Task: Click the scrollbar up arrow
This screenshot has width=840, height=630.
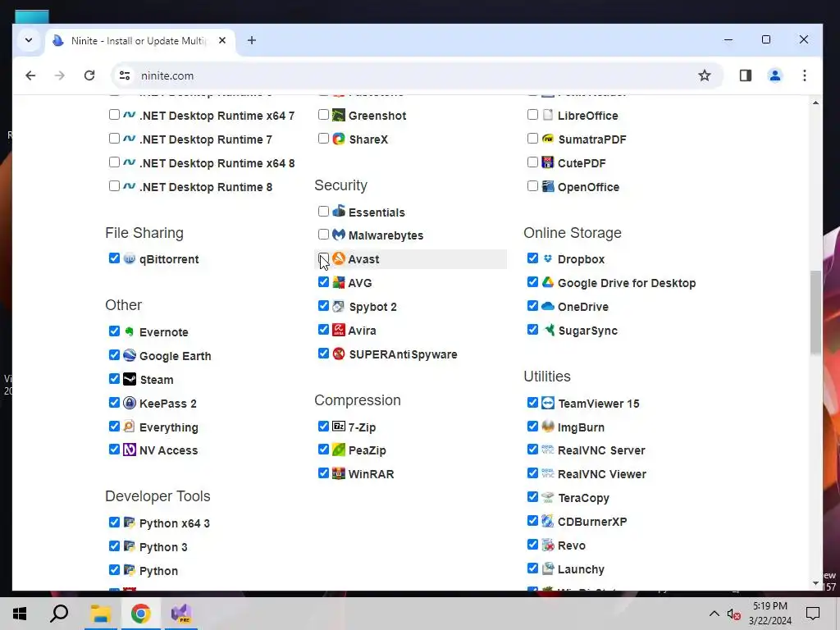Action: 815,103
